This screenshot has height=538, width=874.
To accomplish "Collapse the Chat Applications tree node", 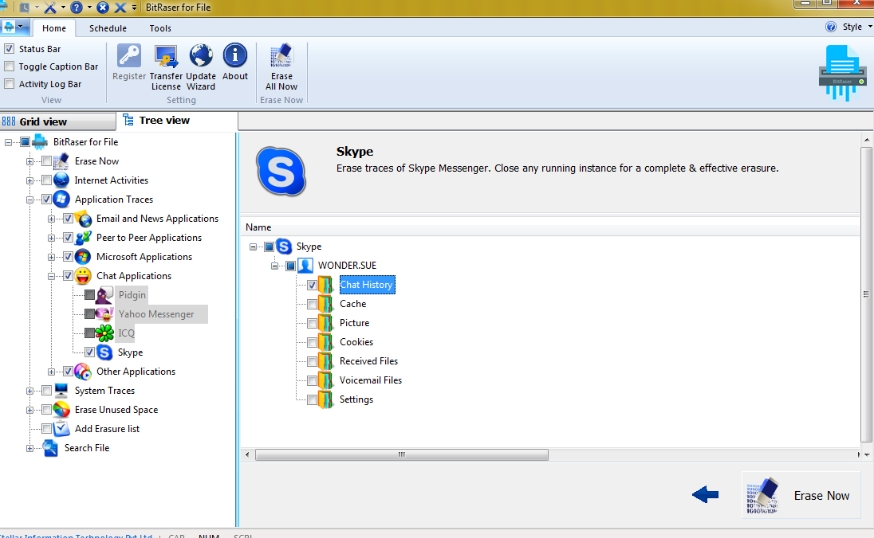I will (52, 276).
